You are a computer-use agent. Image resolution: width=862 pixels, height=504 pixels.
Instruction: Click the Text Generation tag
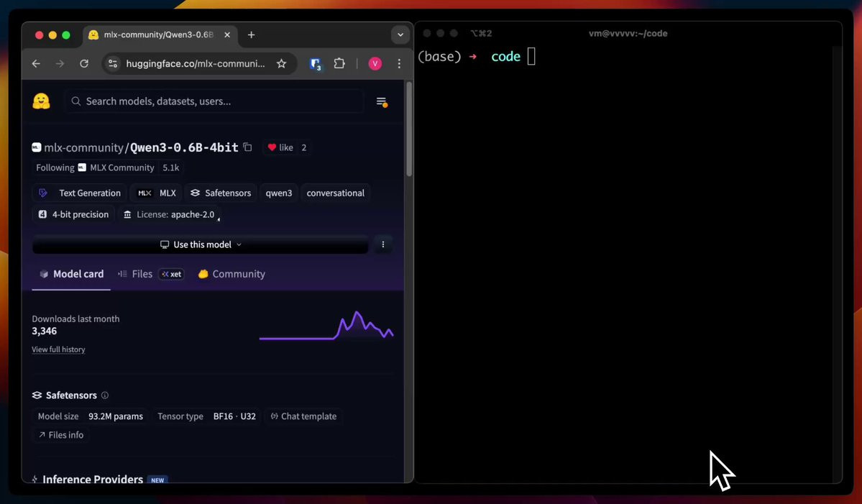tap(79, 193)
